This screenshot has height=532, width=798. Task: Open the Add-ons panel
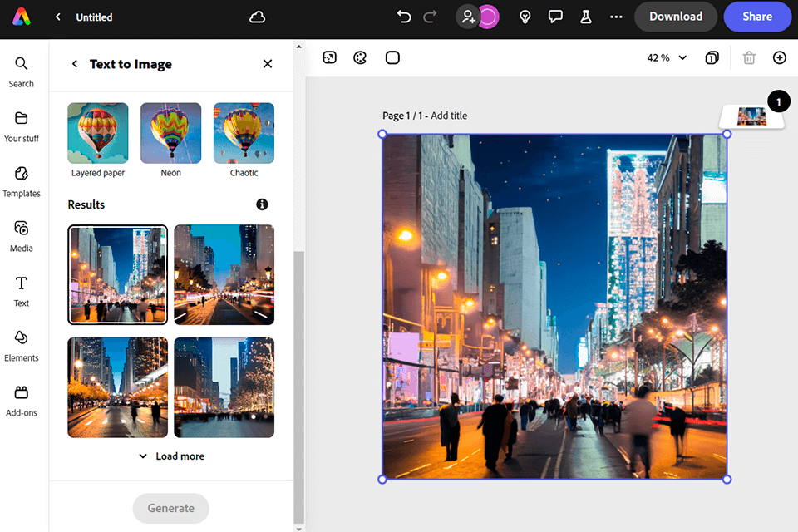22,401
